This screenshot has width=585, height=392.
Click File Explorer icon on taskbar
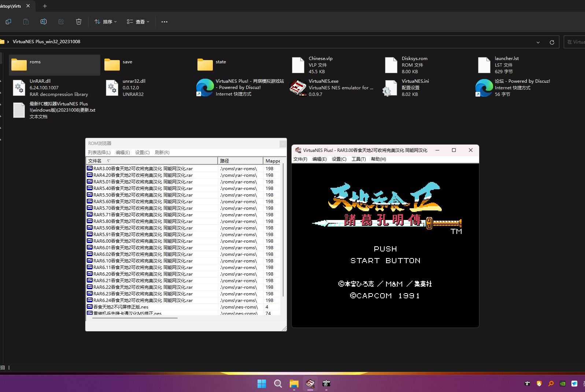[294, 383]
